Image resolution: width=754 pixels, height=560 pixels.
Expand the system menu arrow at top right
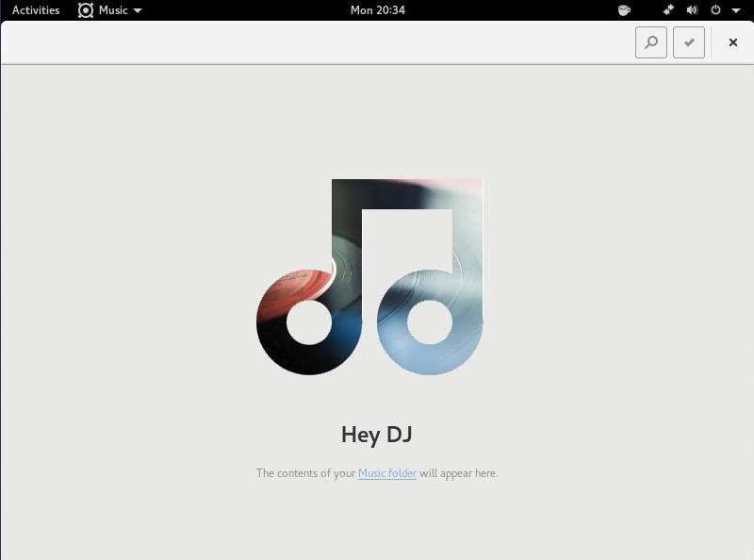pyautogui.click(x=736, y=11)
